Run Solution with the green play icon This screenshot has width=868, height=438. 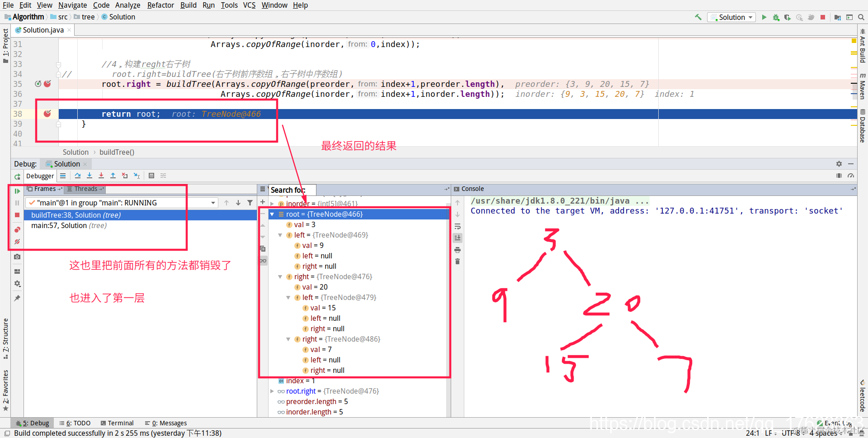tap(764, 17)
